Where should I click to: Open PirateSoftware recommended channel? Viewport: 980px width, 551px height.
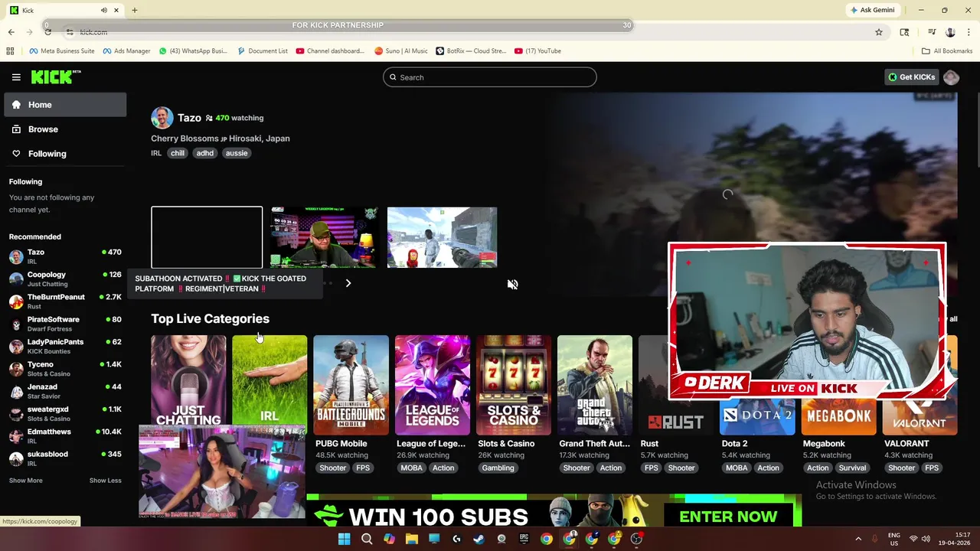[x=65, y=324]
